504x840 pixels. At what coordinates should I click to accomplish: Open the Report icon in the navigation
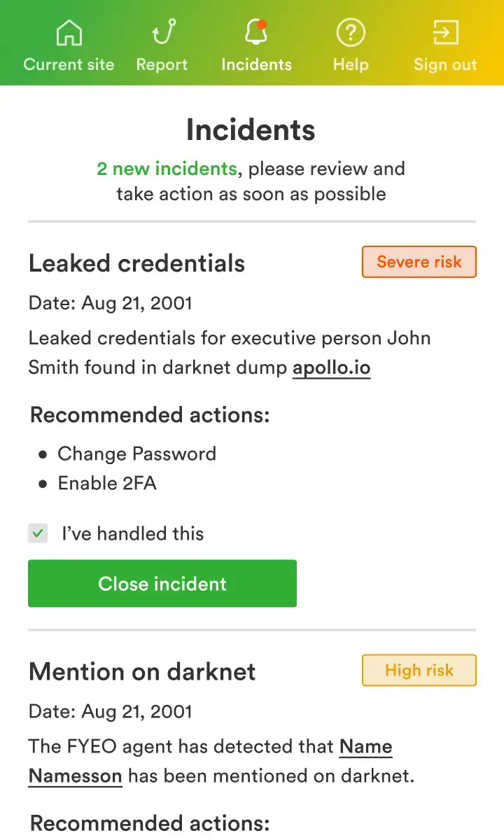click(162, 32)
